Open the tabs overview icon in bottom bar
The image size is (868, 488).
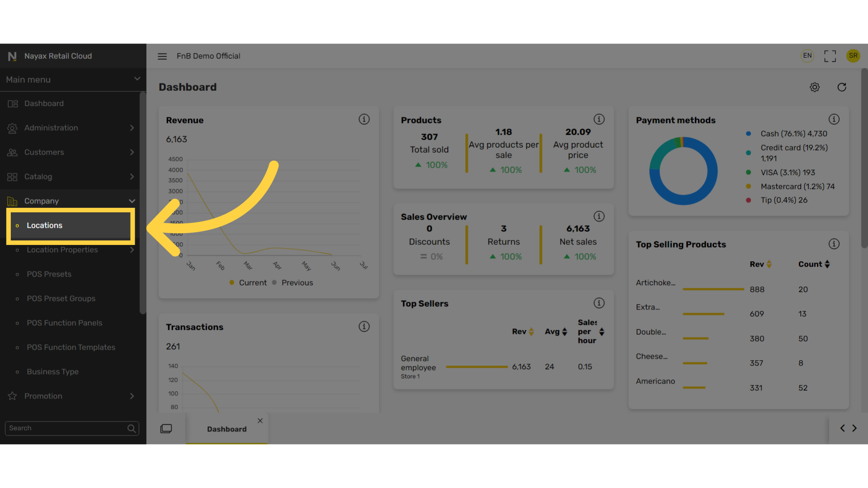click(x=166, y=428)
